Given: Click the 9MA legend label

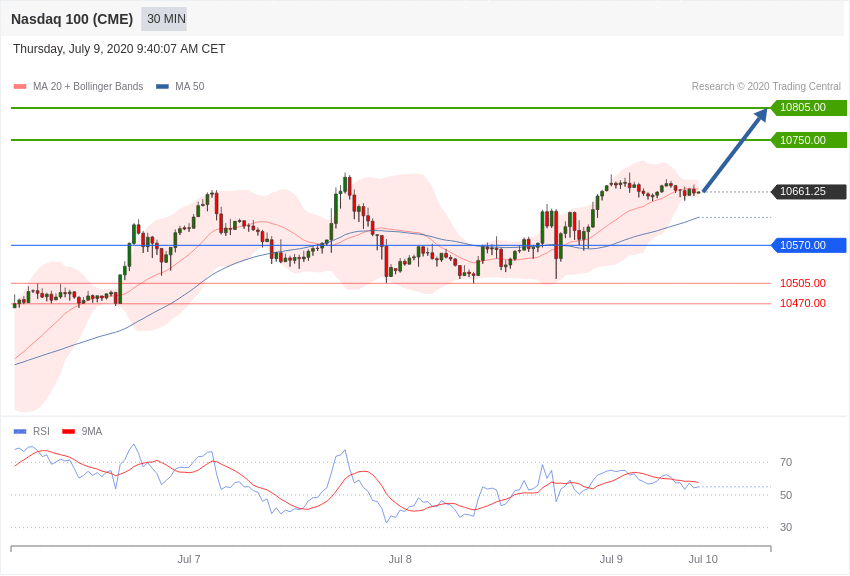Looking at the screenshot, I should [x=92, y=431].
